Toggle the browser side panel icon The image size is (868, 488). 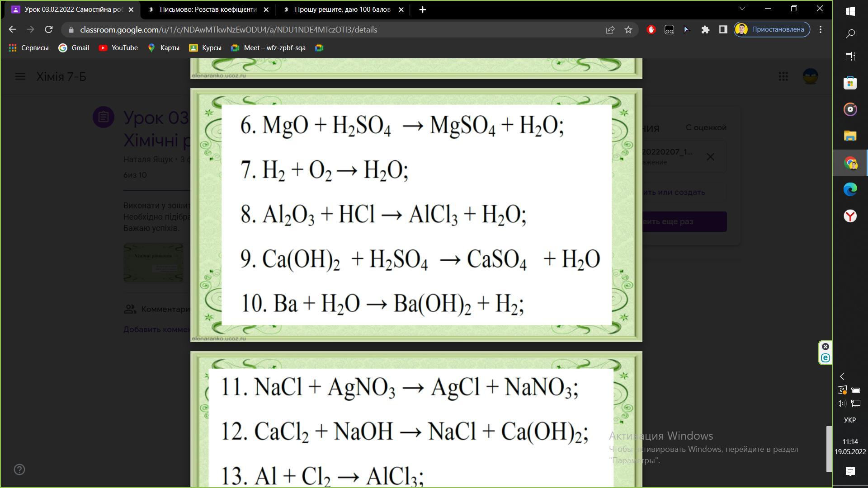click(723, 30)
